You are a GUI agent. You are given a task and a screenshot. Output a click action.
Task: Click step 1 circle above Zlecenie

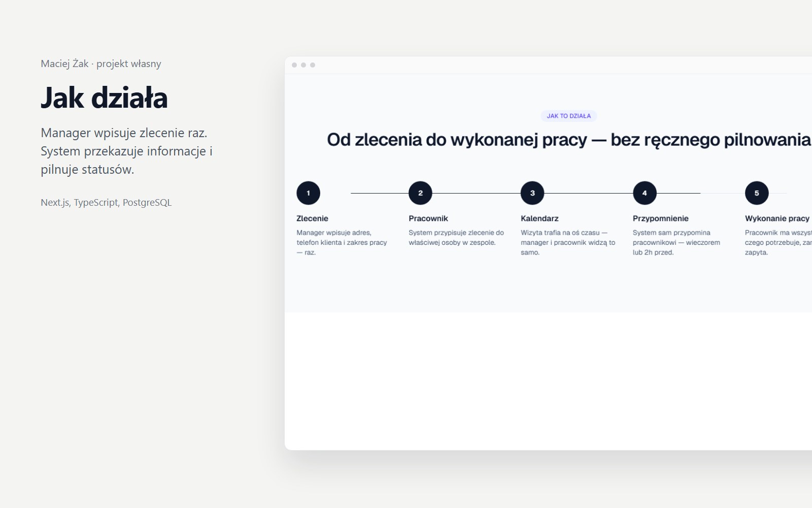308,193
